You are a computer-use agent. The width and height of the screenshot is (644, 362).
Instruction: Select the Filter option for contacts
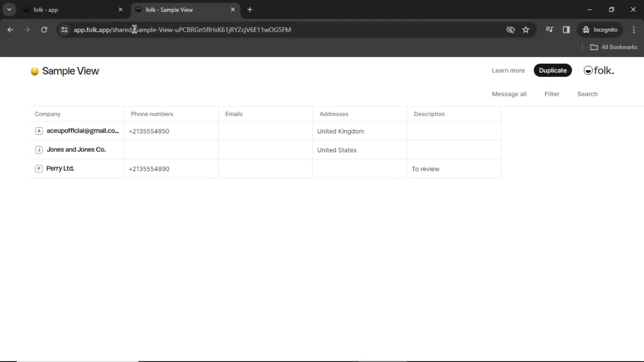coord(551,94)
